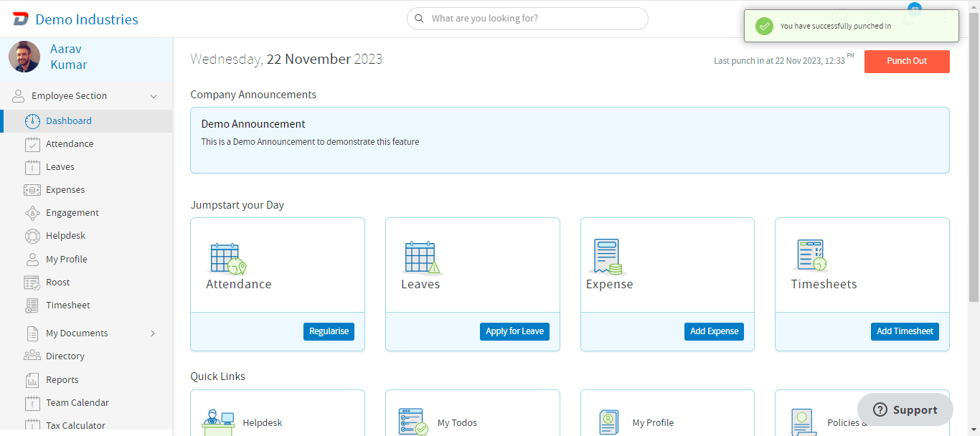Open the Engagement sidebar icon

32,213
